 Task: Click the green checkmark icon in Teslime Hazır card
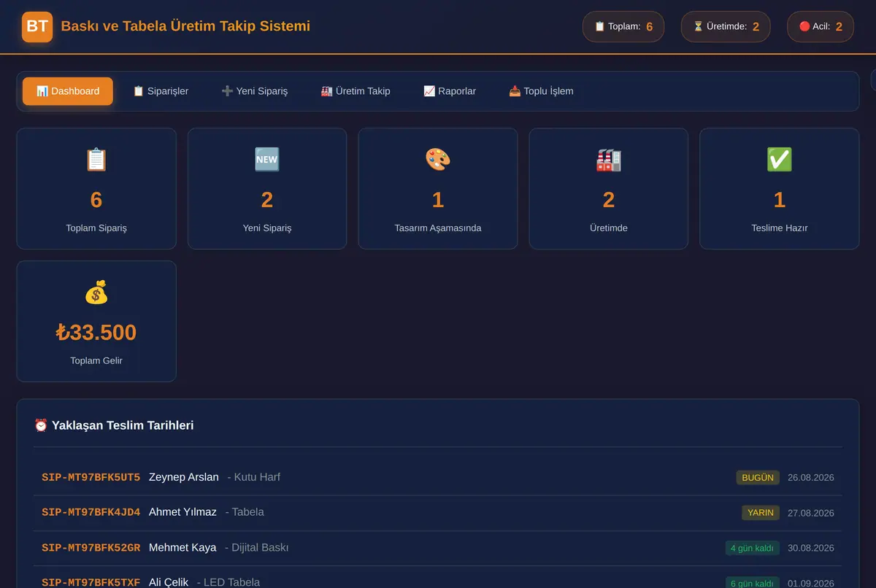tap(780, 160)
